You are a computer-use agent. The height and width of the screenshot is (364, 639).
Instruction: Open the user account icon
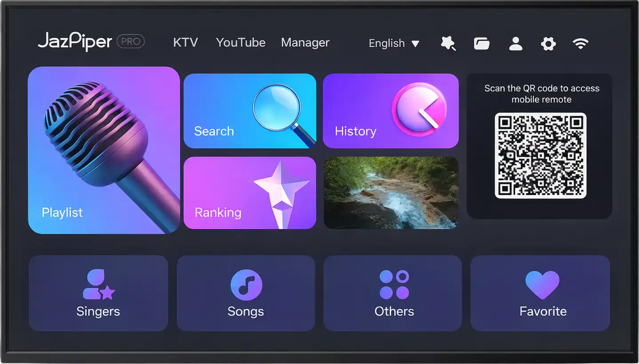click(x=515, y=43)
